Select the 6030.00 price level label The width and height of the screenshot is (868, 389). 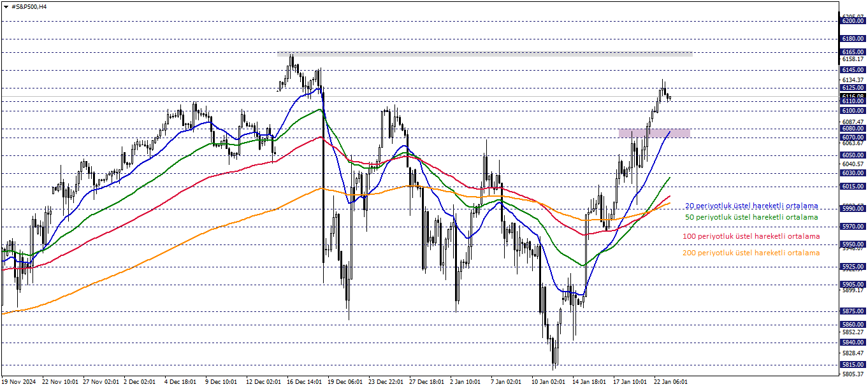[853, 173]
